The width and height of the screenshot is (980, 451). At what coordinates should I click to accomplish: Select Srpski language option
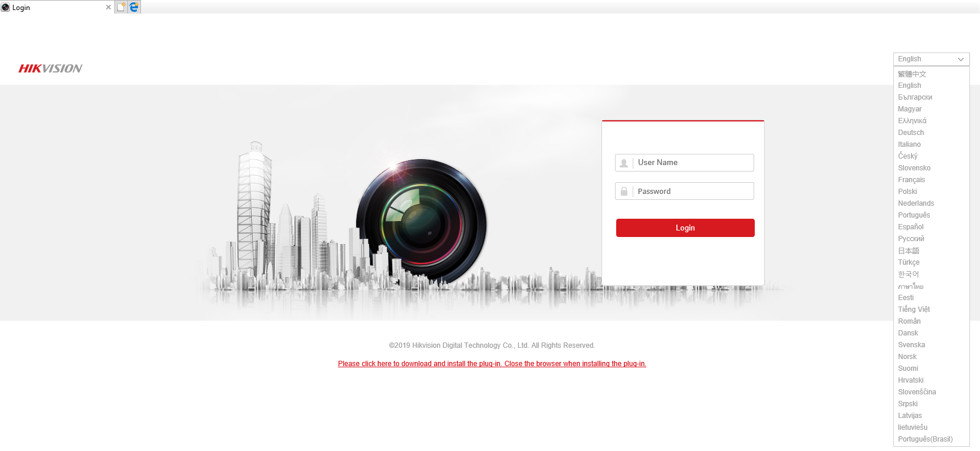coord(908,404)
